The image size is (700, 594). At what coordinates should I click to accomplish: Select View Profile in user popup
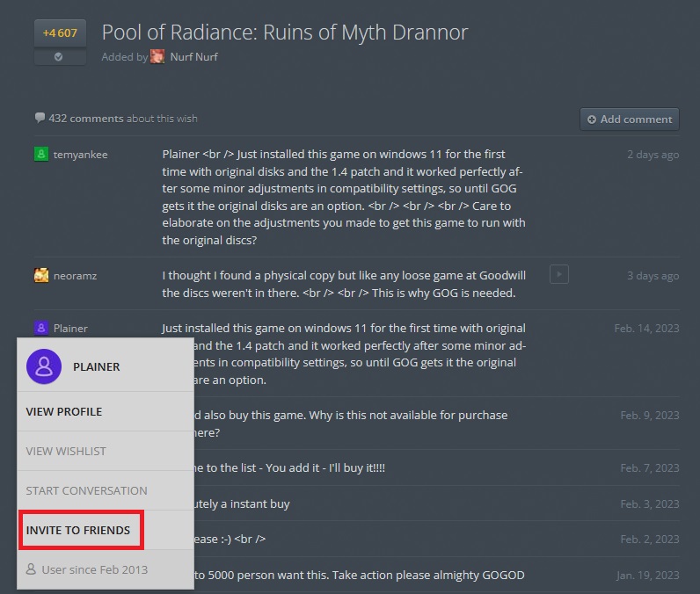pyautogui.click(x=106, y=411)
